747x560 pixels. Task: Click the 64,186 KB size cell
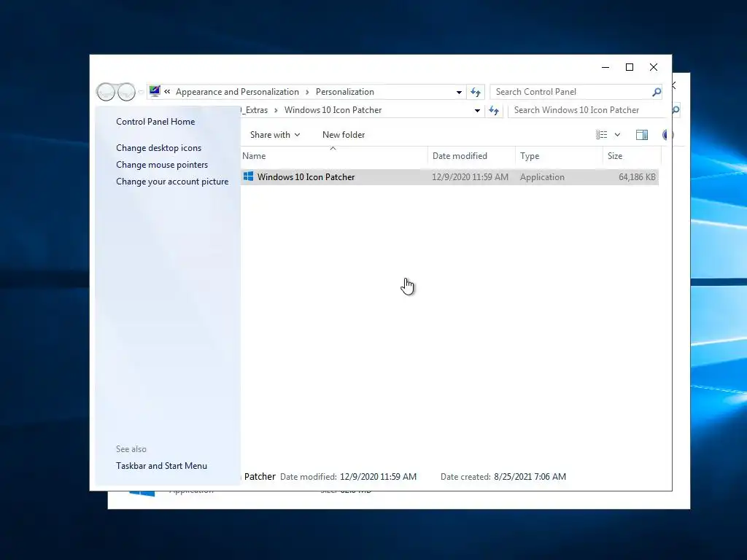click(637, 177)
